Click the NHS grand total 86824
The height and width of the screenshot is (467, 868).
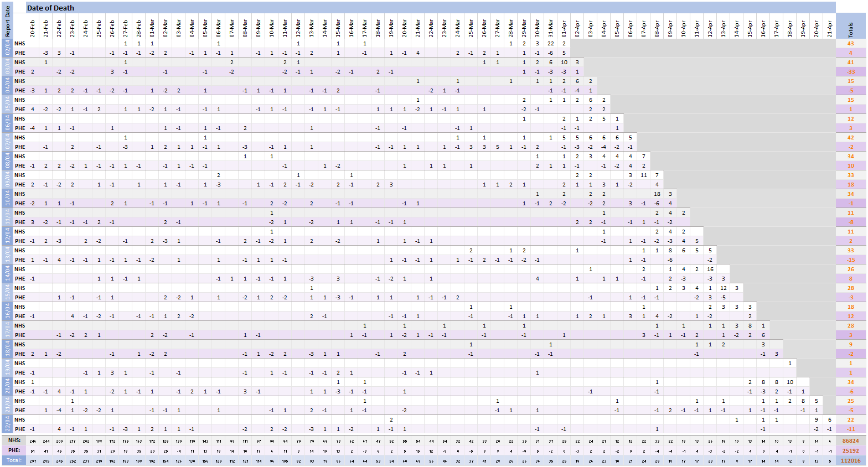coord(851,441)
